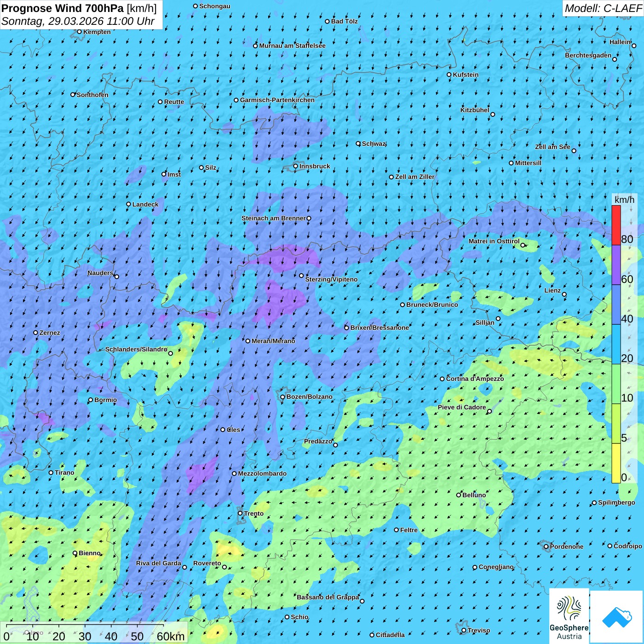Click the 'Berchtesgaden' label
The width and height of the screenshot is (644, 644).
pos(588,55)
